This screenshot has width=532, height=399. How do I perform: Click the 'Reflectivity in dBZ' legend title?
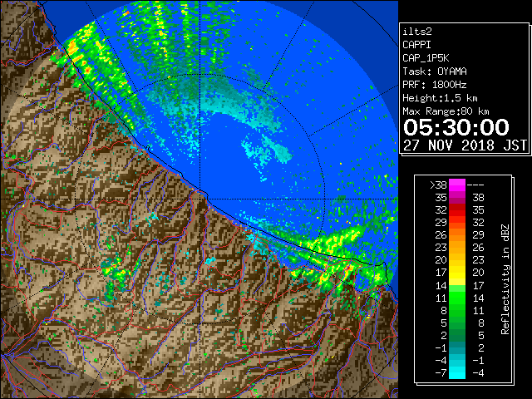click(x=505, y=279)
